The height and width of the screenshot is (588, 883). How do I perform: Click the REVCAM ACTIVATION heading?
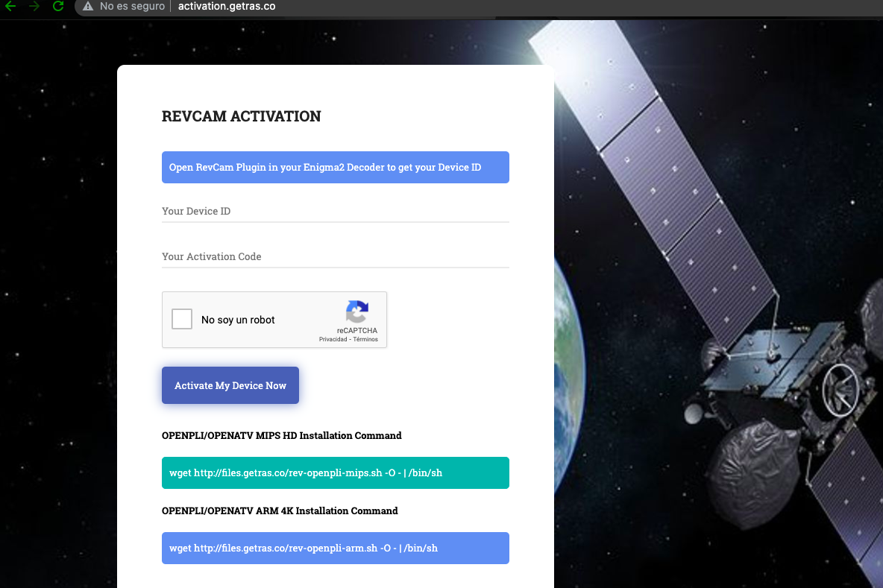click(x=241, y=116)
